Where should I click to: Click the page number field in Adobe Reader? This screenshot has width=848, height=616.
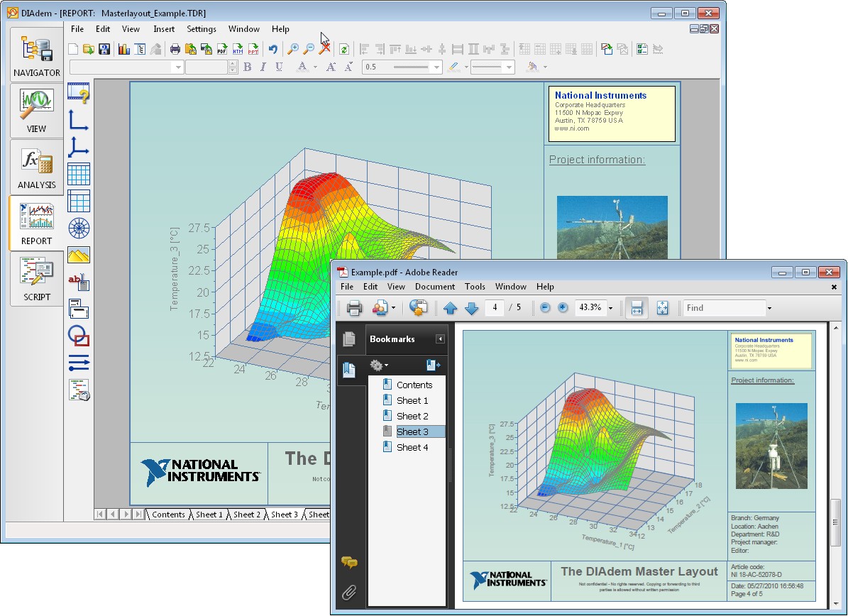point(495,308)
